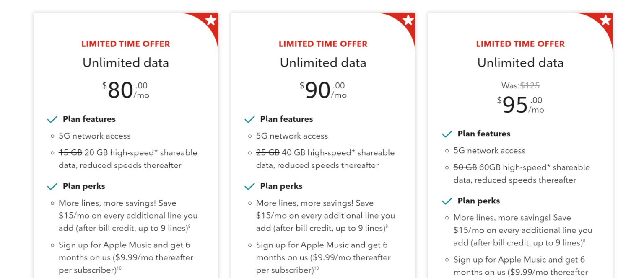This screenshot has height=278, width=644.
Task: Click the Unlimited data heading on $90 plan
Action: (x=323, y=63)
